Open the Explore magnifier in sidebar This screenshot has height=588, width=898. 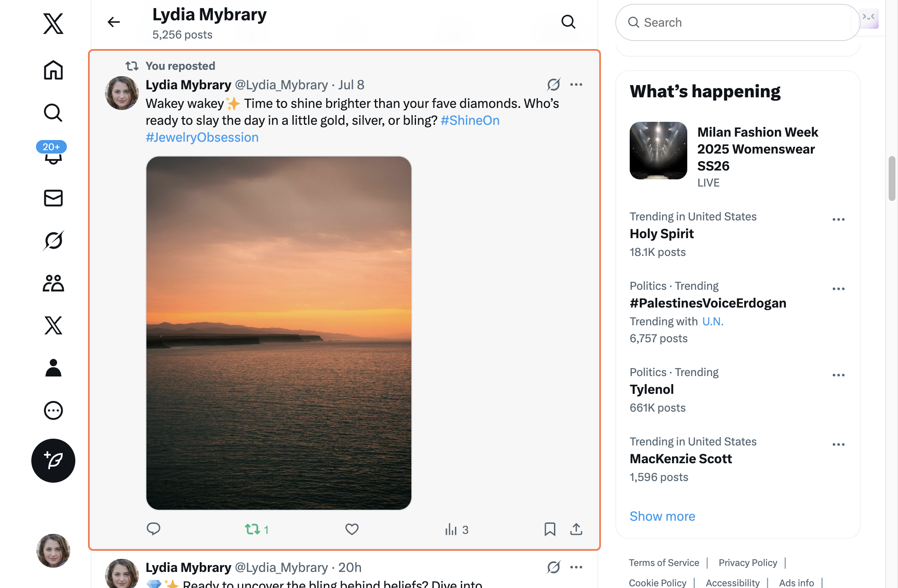(x=53, y=113)
